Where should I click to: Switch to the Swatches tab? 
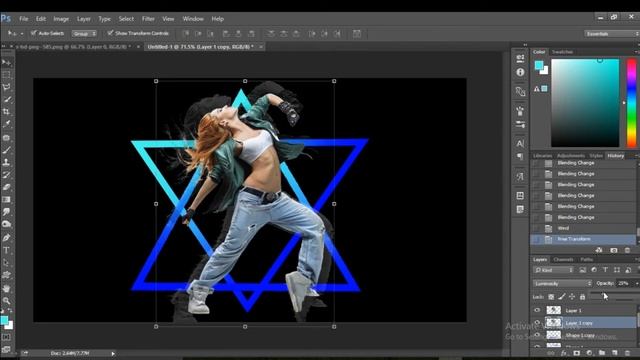coord(562,52)
